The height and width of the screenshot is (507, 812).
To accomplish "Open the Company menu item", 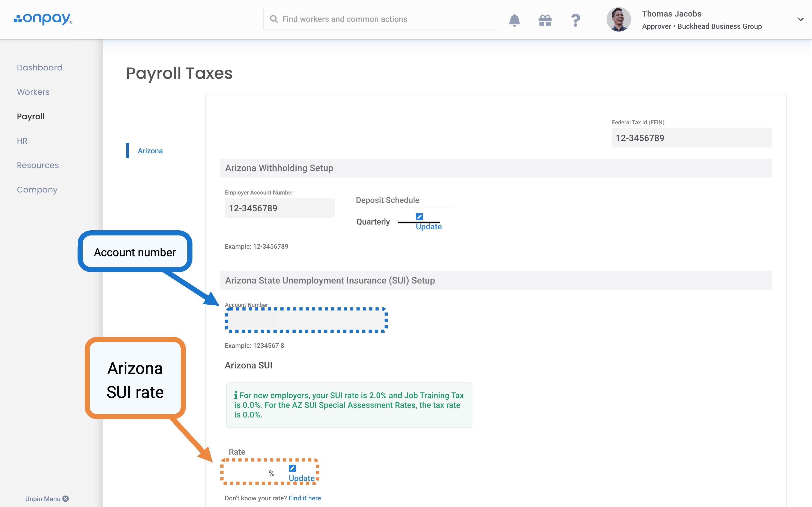I will (37, 190).
